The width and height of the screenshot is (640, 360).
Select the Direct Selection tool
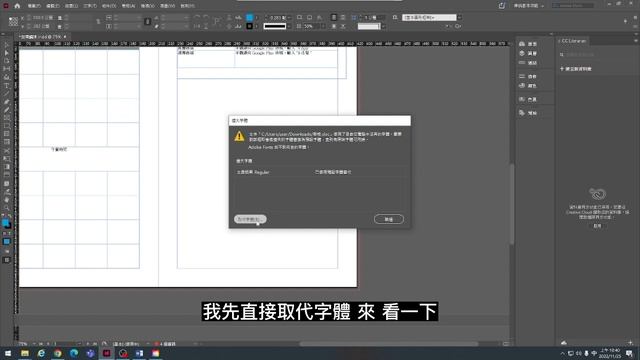pos(7,53)
